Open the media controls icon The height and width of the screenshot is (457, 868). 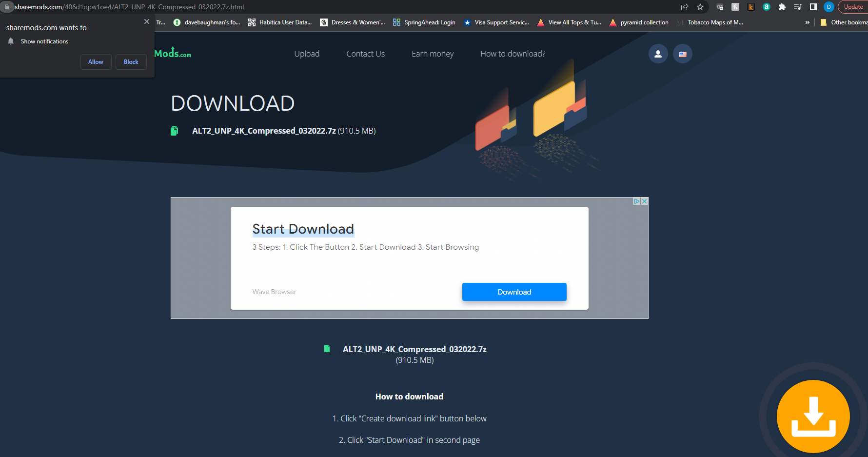[798, 7]
